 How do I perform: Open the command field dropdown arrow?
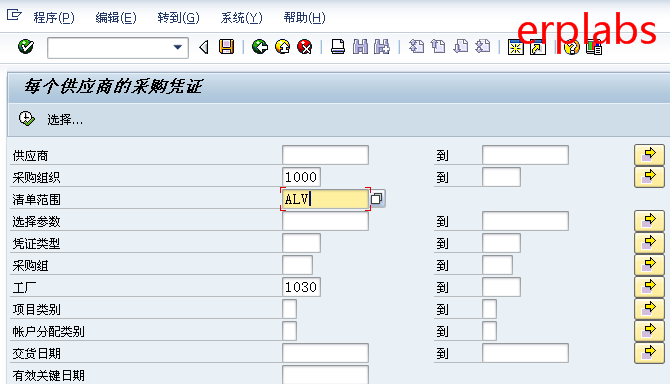point(178,47)
